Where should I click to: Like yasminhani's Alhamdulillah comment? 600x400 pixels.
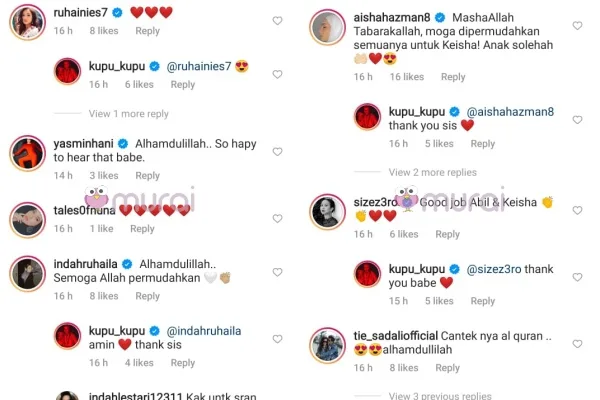[277, 152]
